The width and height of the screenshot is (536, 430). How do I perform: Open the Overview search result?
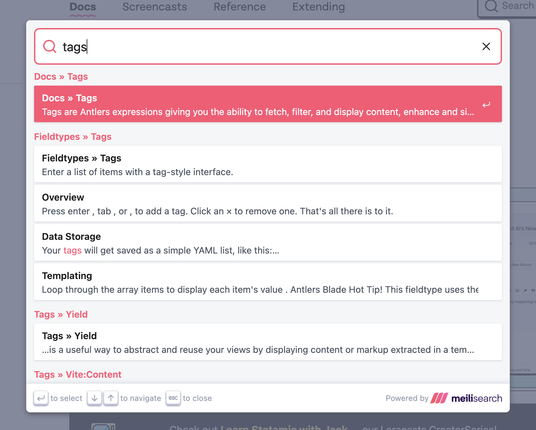(268, 204)
